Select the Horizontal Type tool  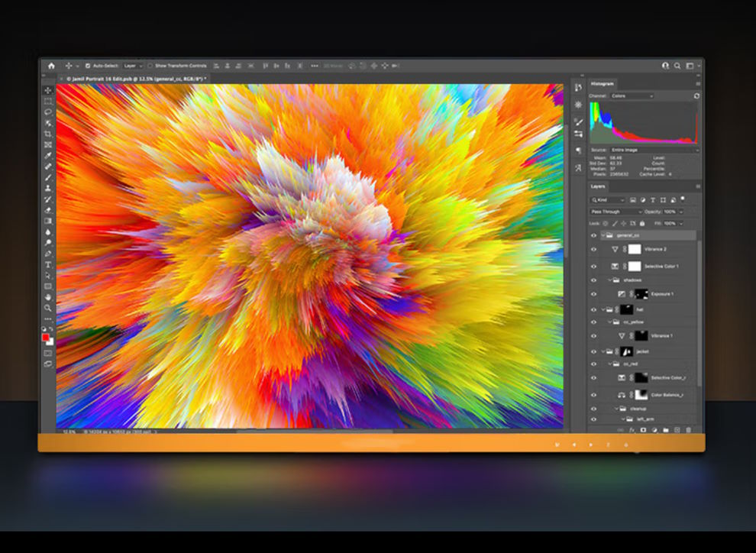(x=48, y=264)
